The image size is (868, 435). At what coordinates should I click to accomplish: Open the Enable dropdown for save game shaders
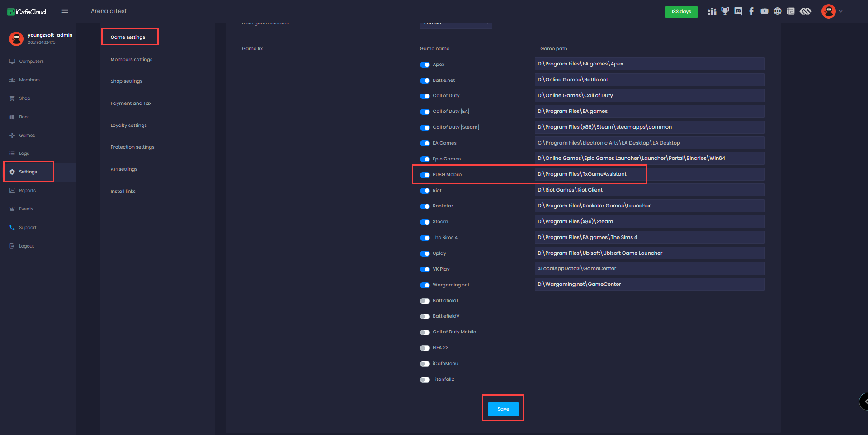tap(455, 23)
